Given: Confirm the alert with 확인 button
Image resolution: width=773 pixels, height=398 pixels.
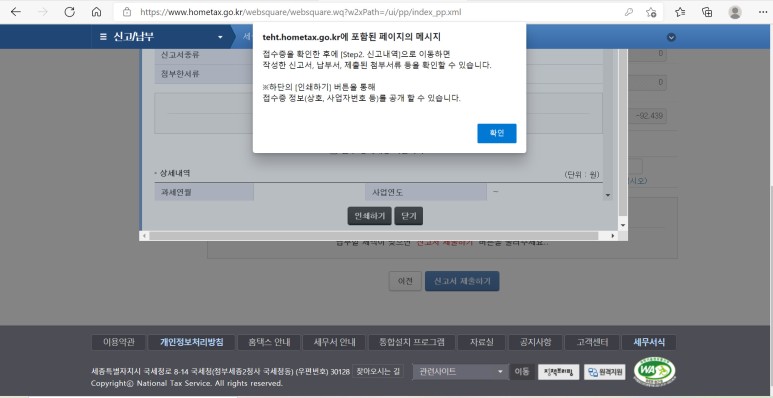Looking at the screenshot, I should 496,133.
